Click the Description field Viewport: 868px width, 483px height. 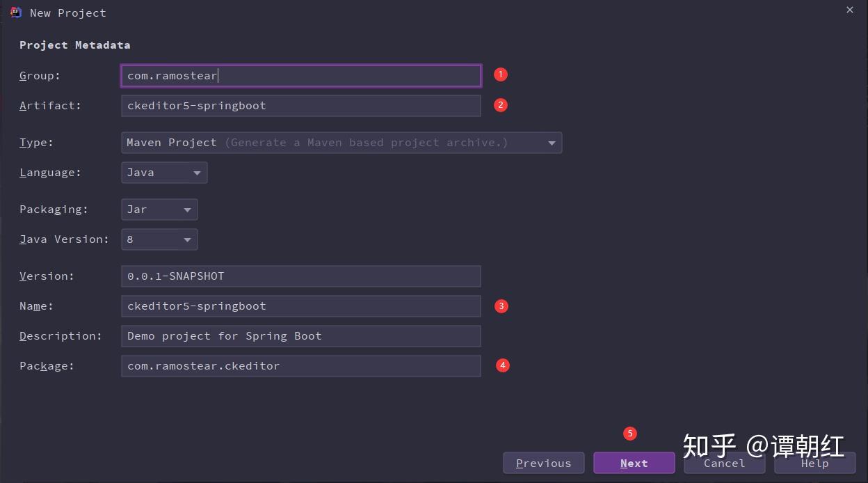300,335
